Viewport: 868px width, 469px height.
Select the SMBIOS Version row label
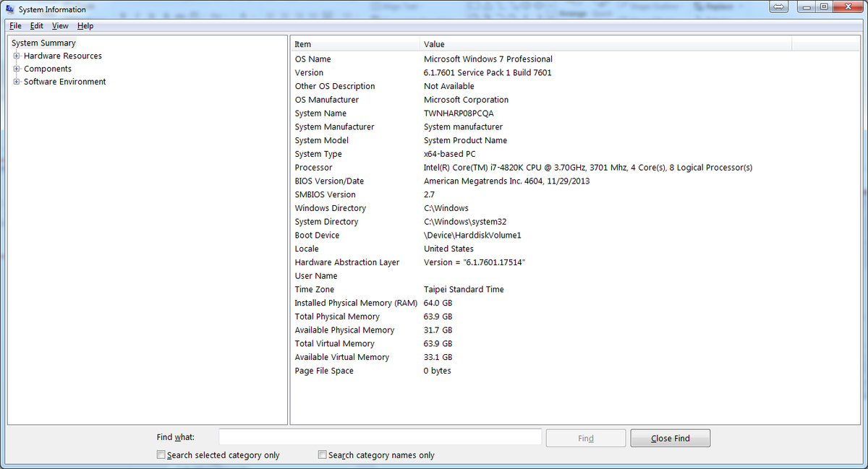click(325, 194)
